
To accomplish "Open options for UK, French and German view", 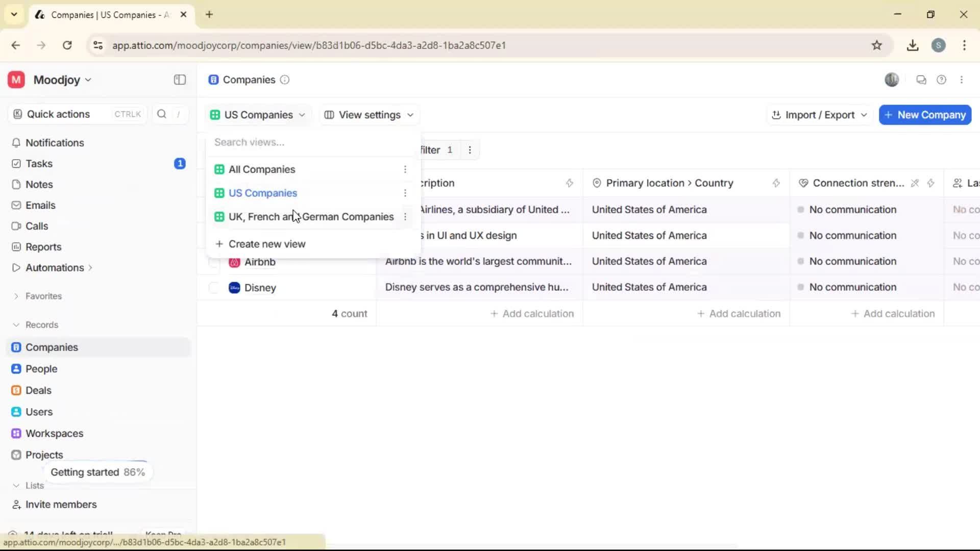I will pos(405,217).
